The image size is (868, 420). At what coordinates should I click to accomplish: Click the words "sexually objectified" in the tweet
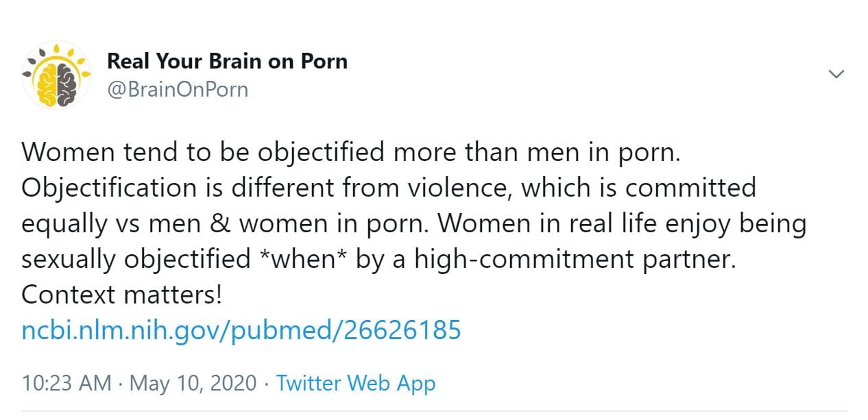(136, 259)
